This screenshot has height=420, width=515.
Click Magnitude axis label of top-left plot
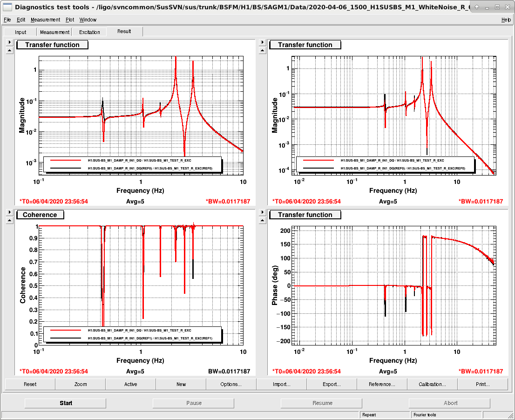click(22, 115)
